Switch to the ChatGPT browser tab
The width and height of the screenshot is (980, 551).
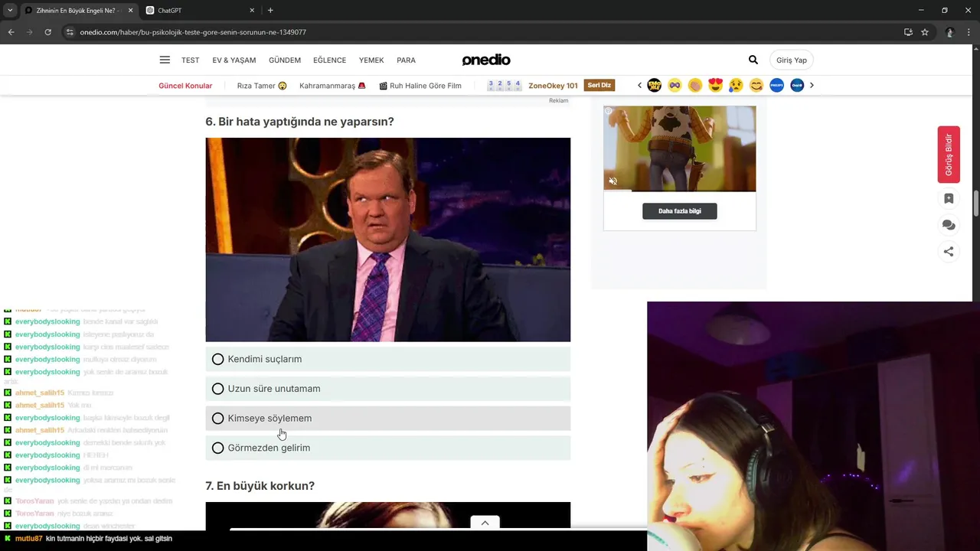[198, 11]
